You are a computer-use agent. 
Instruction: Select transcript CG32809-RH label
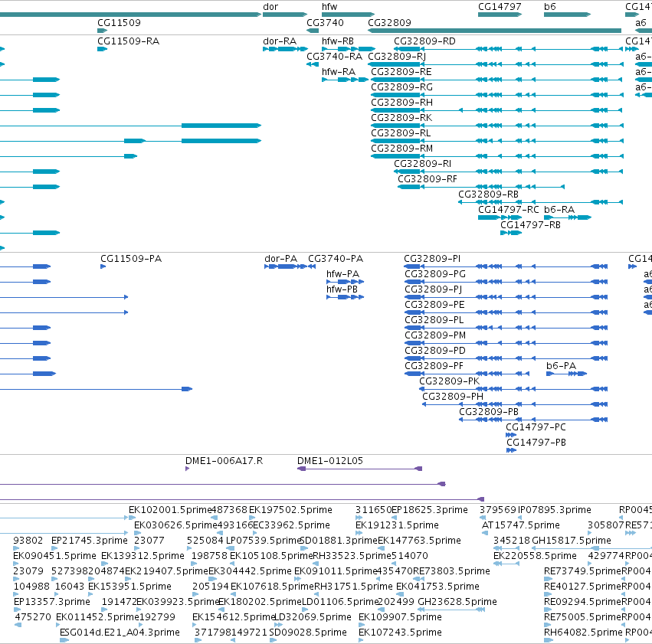(x=402, y=103)
